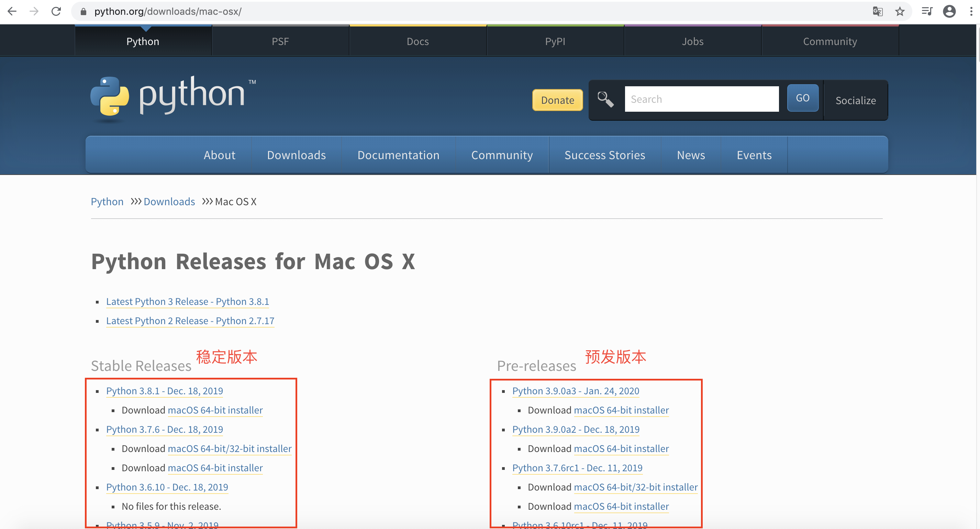The height and width of the screenshot is (529, 980).
Task: Click the 'Pre-releases' heading
Action: (537, 366)
